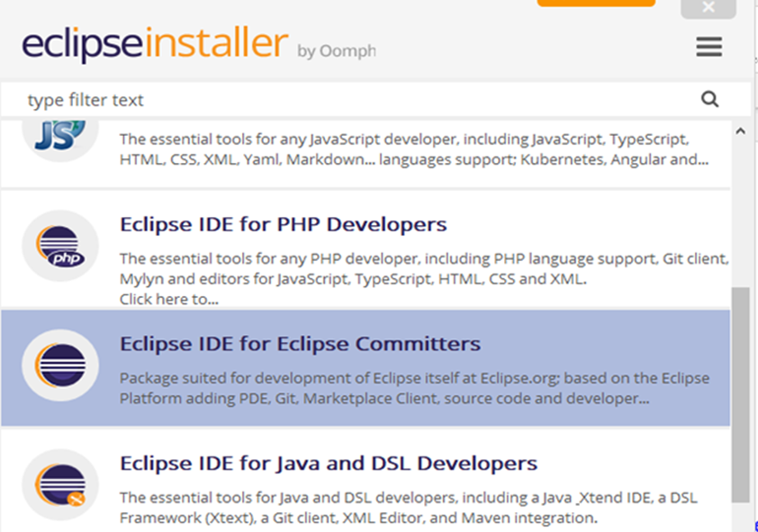Click the Eclipse Committers package description
Image resolution: width=758 pixels, height=532 pixels.
point(414,388)
